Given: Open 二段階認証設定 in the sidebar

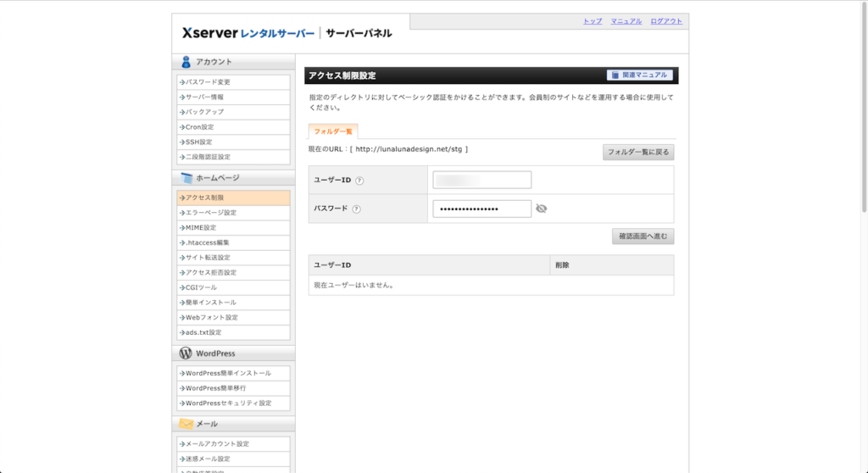Looking at the screenshot, I should (x=234, y=157).
